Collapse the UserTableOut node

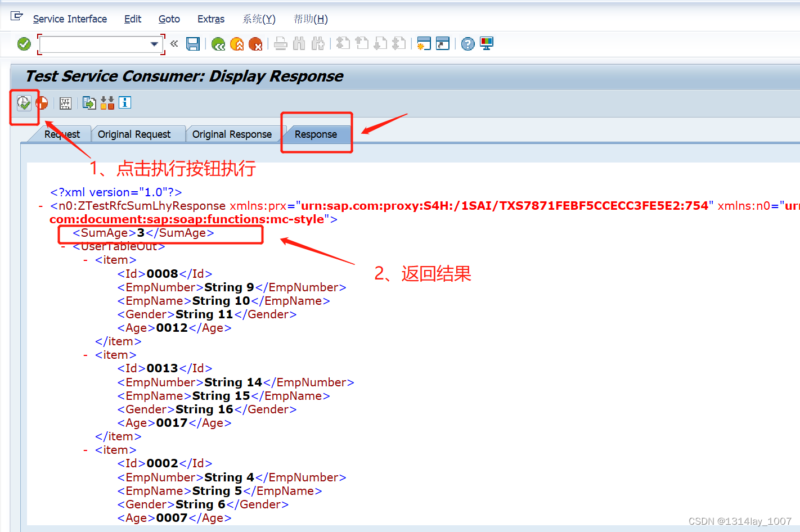tap(63, 247)
